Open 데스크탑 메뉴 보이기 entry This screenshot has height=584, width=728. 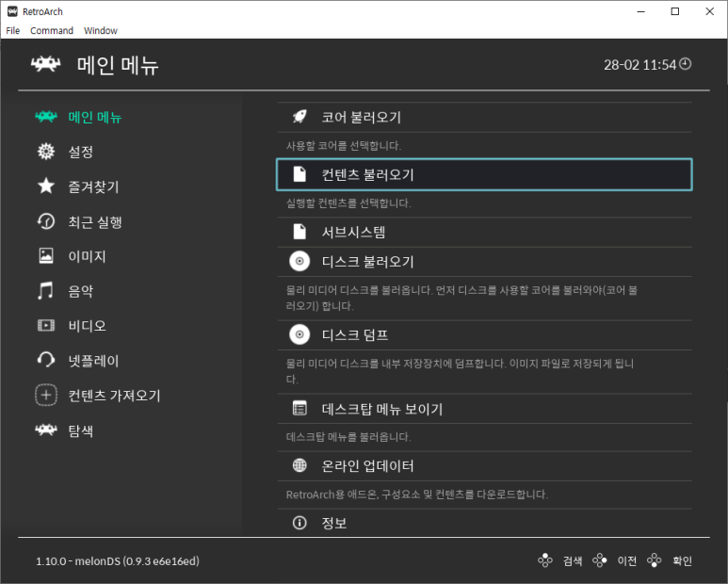coord(484,409)
